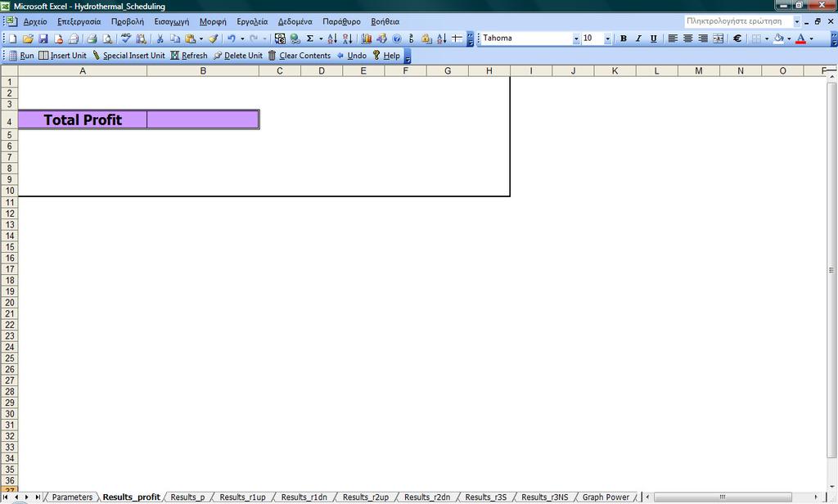Paste with the clipboard icon
838x504 pixels.
[x=190, y=38]
